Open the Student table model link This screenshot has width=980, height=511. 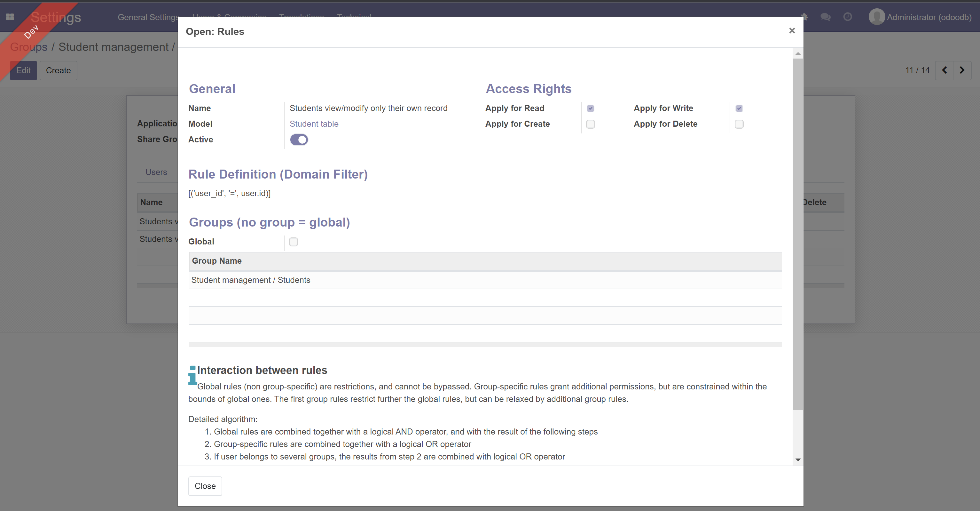(x=314, y=124)
